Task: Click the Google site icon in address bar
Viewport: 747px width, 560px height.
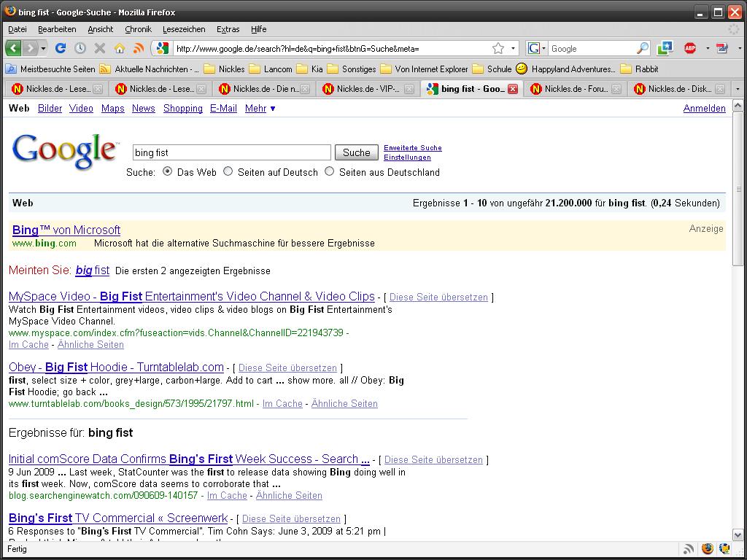Action: [163, 48]
